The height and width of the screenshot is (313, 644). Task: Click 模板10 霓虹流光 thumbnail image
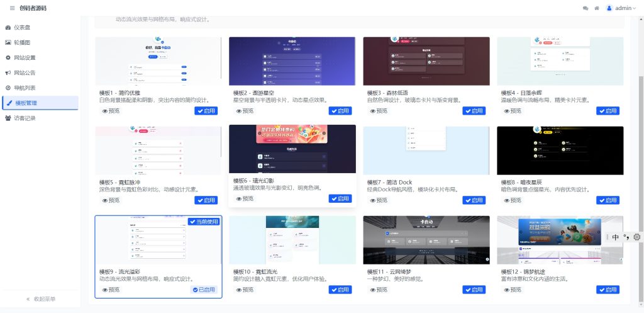coord(292,240)
